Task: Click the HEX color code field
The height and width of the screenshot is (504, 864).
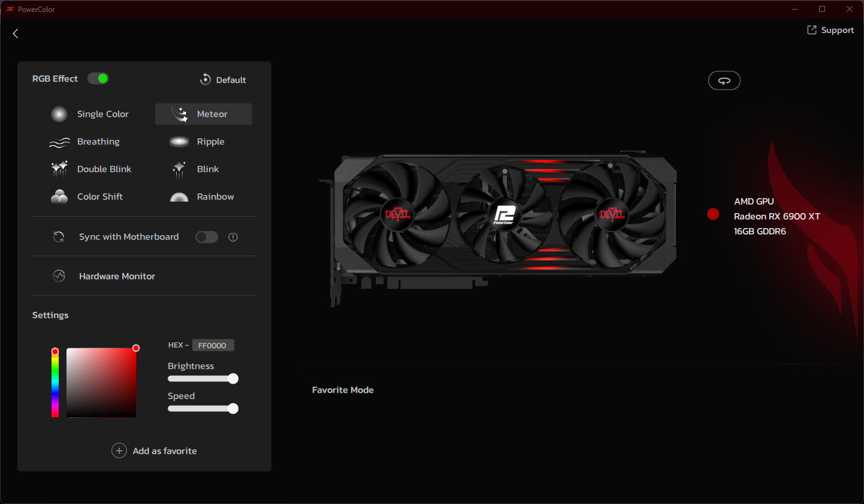Action: [213, 345]
